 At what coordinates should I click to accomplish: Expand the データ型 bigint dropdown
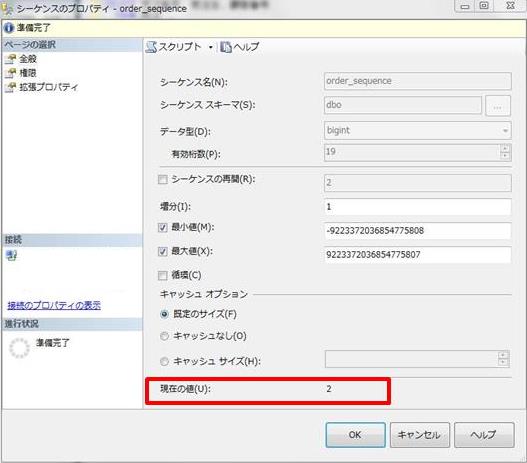point(505,131)
